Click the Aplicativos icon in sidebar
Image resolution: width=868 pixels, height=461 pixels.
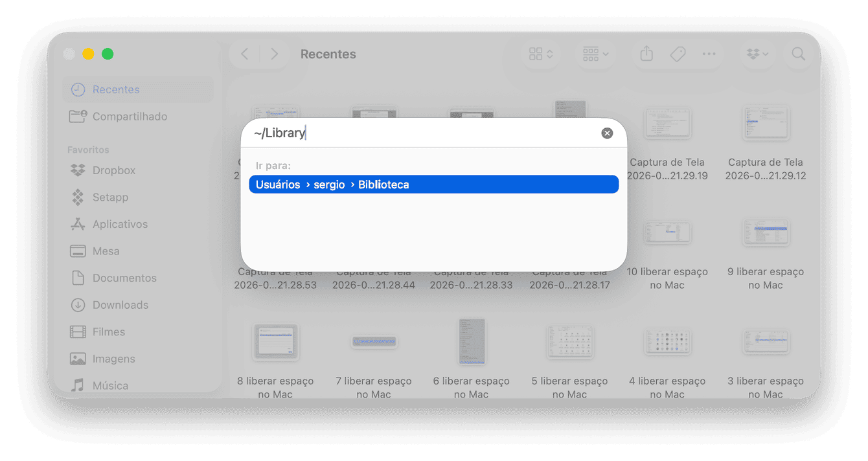78,224
